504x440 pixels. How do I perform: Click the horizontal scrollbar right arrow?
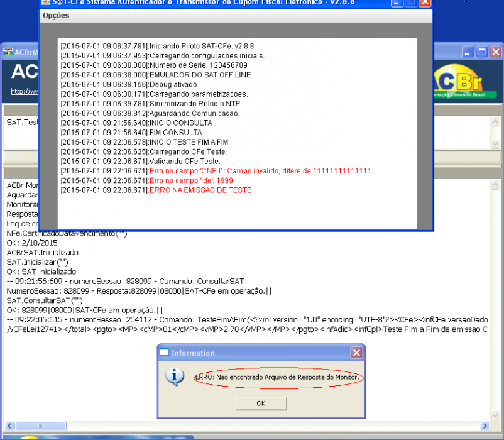[x=485, y=426]
